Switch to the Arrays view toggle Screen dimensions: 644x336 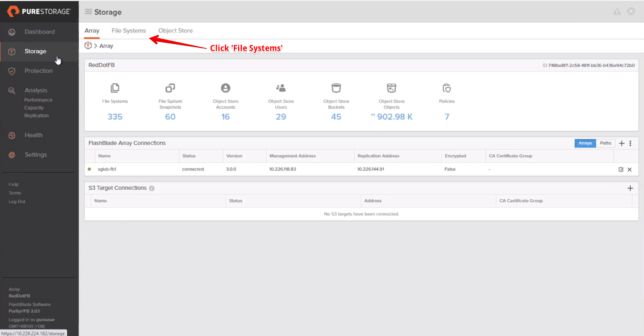[x=585, y=143]
